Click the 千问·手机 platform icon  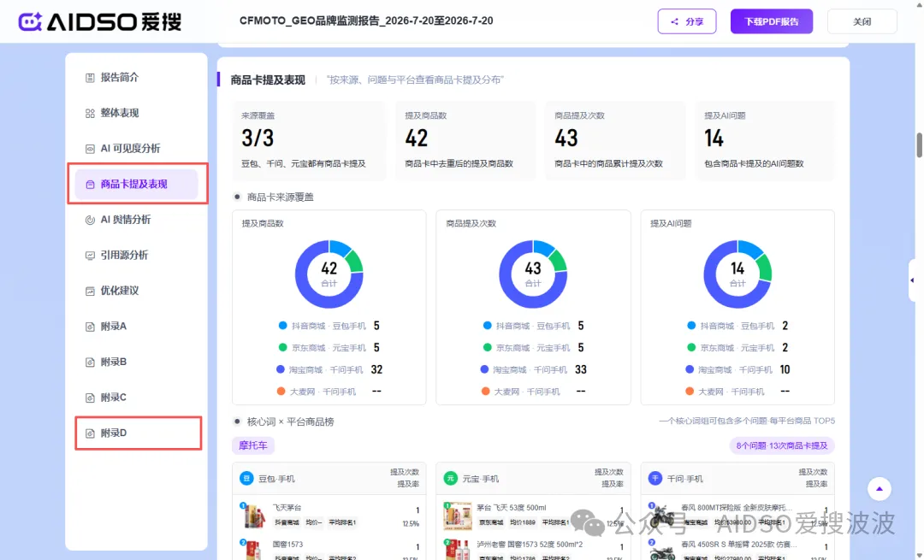pyautogui.click(x=654, y=478)
